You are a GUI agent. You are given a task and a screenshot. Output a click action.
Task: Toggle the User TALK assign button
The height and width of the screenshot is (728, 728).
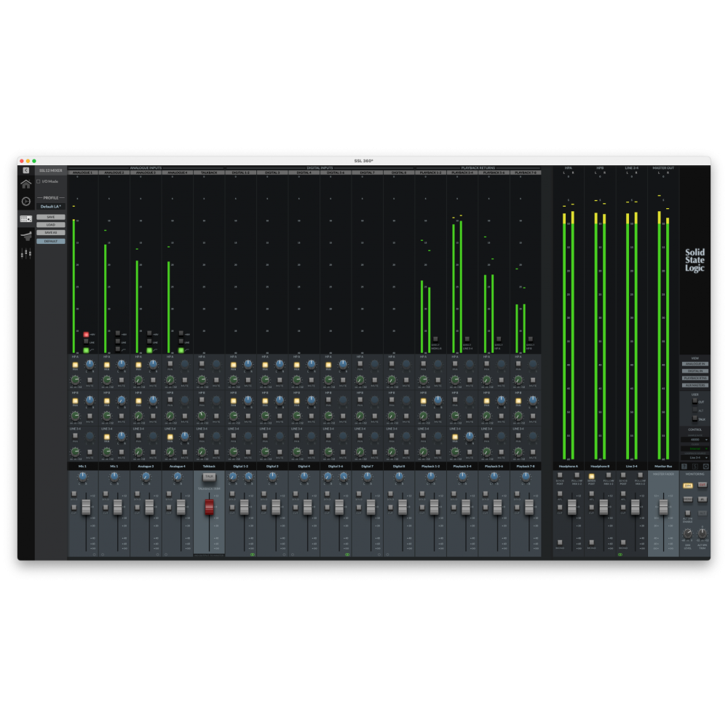pyautogui.click(x=695, y=419)
